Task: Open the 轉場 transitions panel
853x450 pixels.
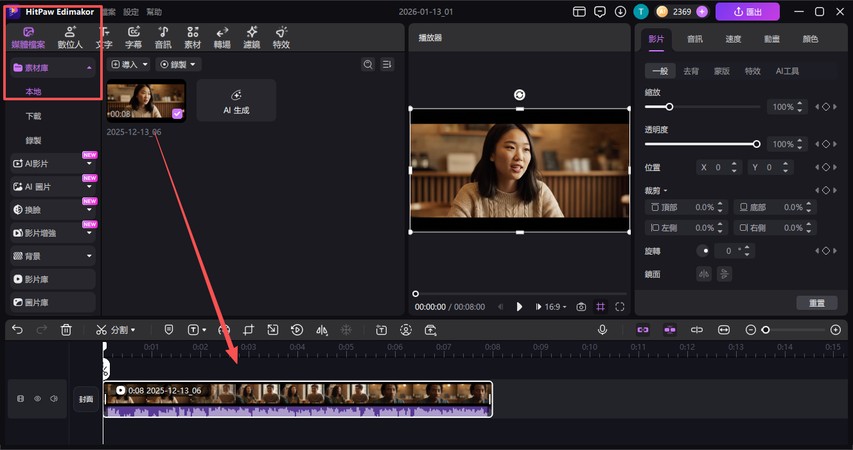Action: click(222, 38)
